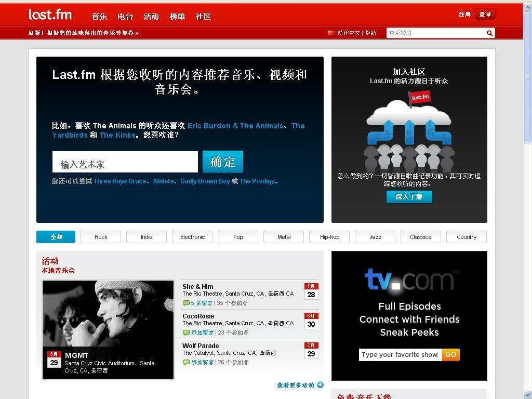The image size is (532, 399).
Task: Click the 7月 29 date badge
Action: click(x=311, y=350)
